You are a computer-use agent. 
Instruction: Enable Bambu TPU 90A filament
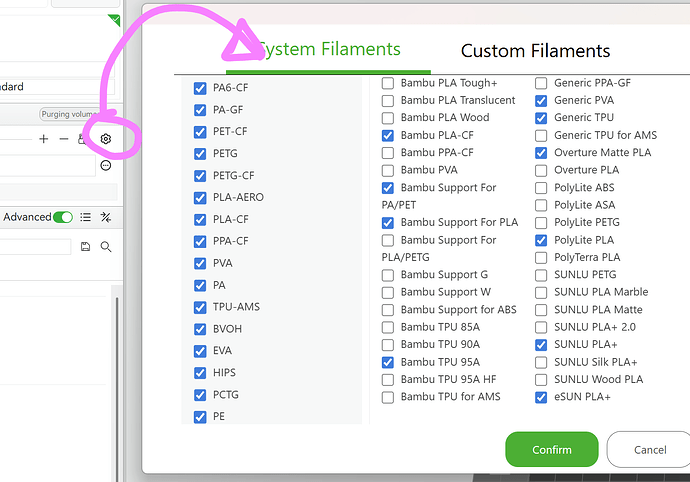(388, 345)
